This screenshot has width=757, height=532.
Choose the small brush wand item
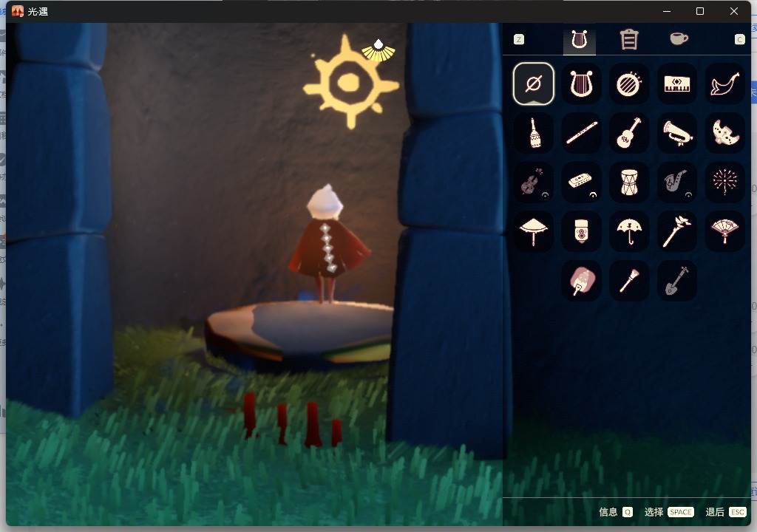pyautogui.click(x=629, y=281)
